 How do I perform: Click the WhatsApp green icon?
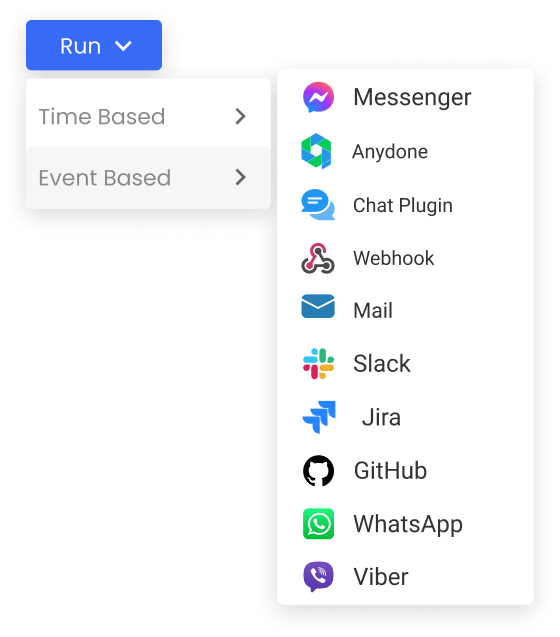[318, 524]
